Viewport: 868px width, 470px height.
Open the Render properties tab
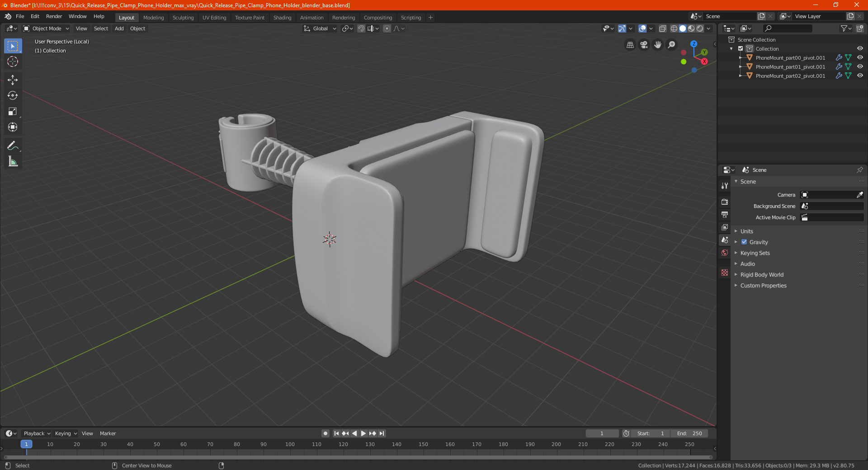[x=725, y=202]
